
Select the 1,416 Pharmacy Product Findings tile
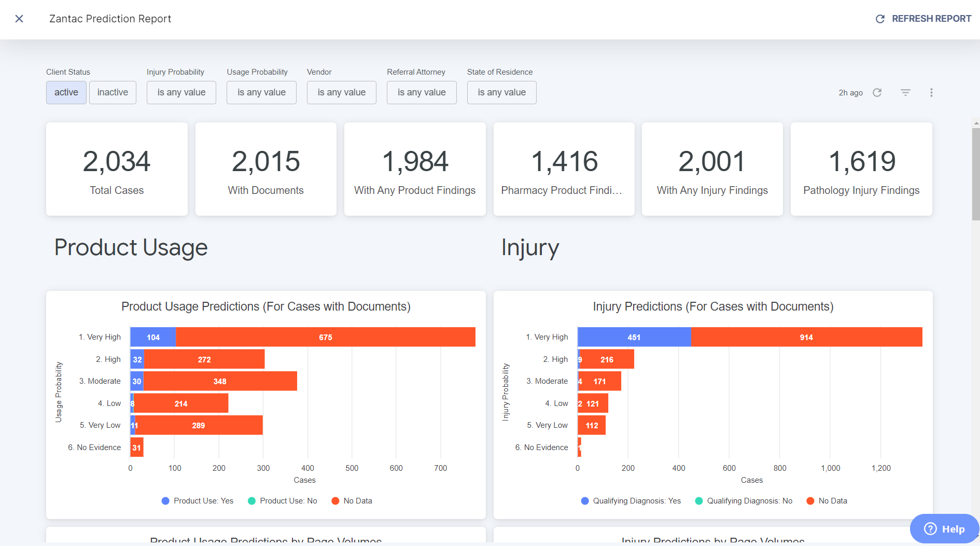564,169
